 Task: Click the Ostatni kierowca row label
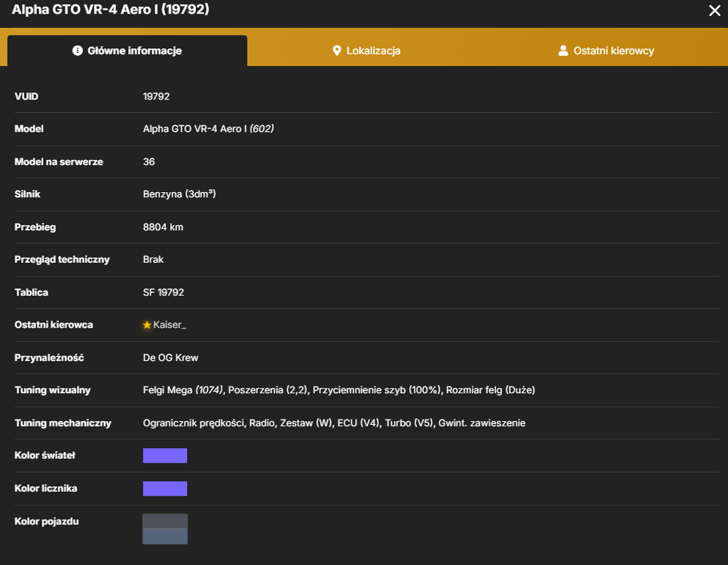54,325
